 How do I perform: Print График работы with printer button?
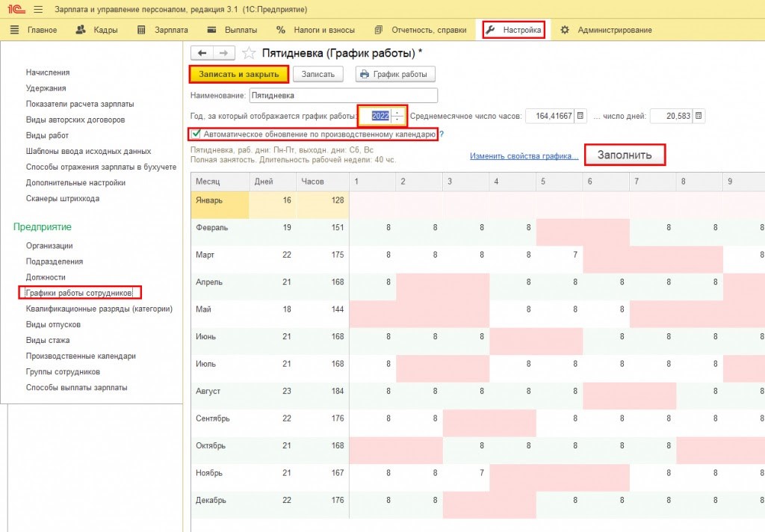click(395, 74)
